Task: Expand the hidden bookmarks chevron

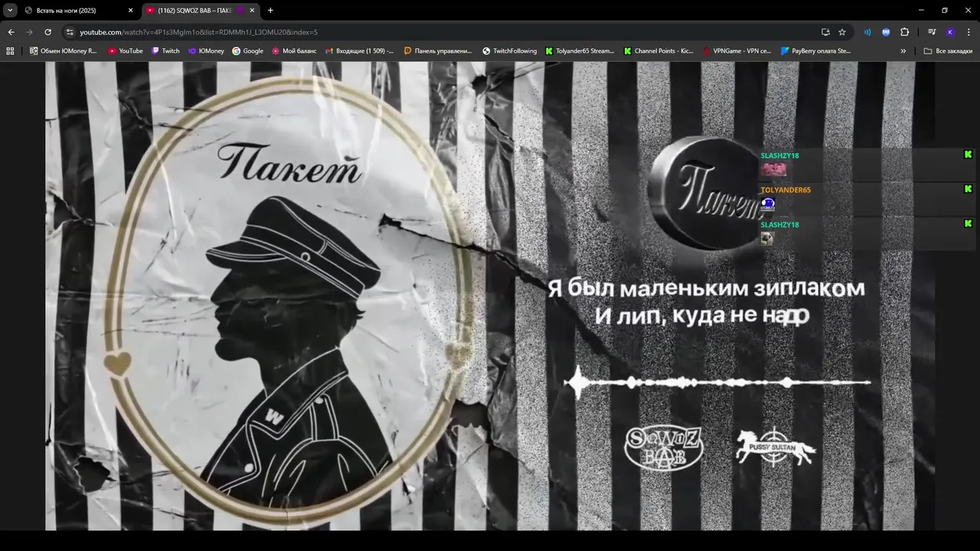Action: click(903, 51)
